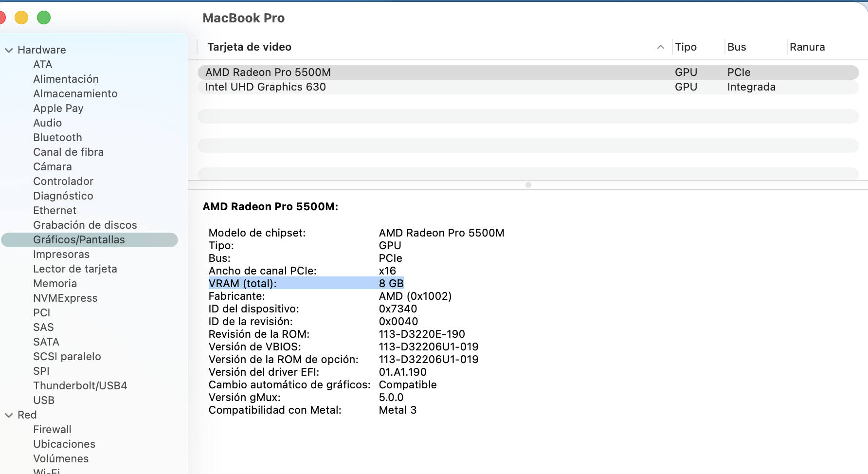Click the 113-D3220E-190 ROM revision
This screenshot has height=474, width=868.
[422, 334]
